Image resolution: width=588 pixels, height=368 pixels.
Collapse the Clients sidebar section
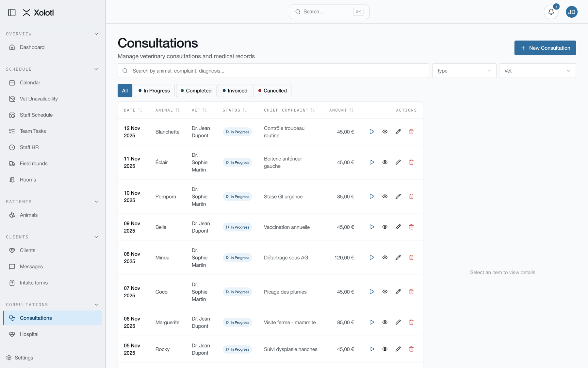tap(96, 237)
